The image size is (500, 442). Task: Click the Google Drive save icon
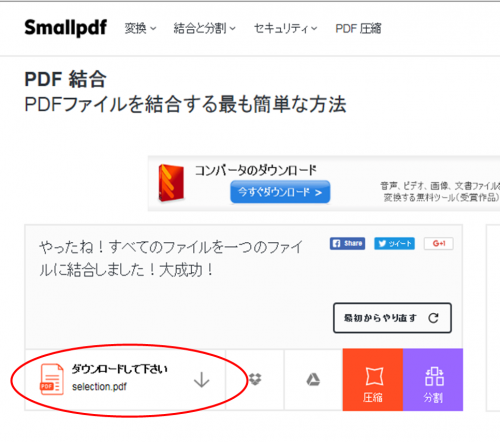313,379
